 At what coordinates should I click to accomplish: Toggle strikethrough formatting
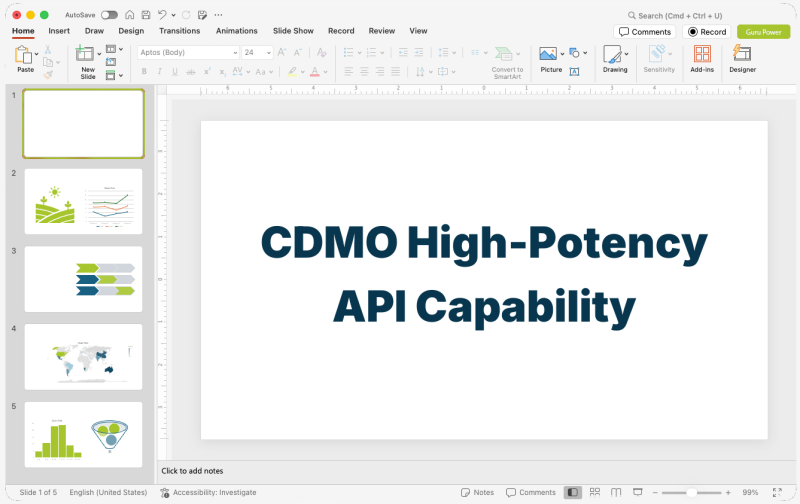(x=191, y=72)
